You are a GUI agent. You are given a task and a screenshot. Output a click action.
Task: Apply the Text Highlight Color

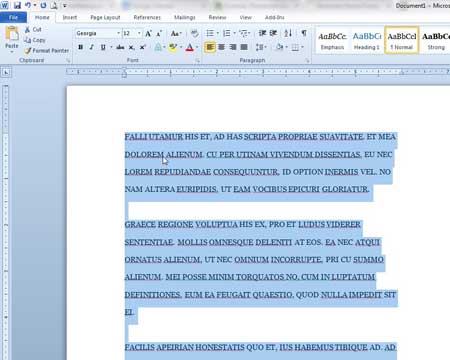tap(173, 47)
